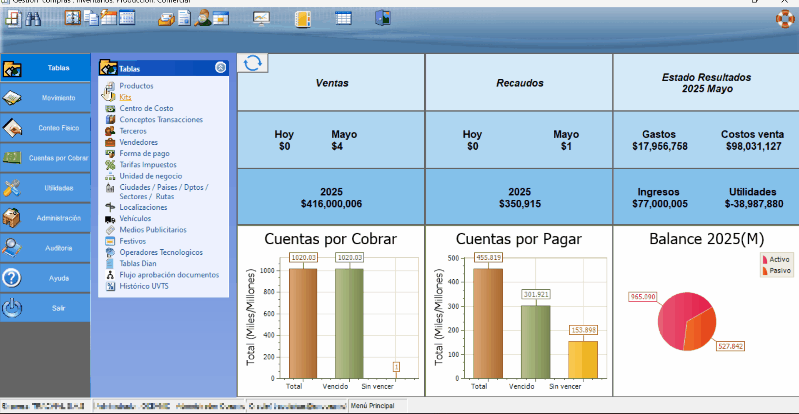Collapse the Tablas panel with chevron button
The width and height of the screenshot is (799, 414).
pos(220,68)
